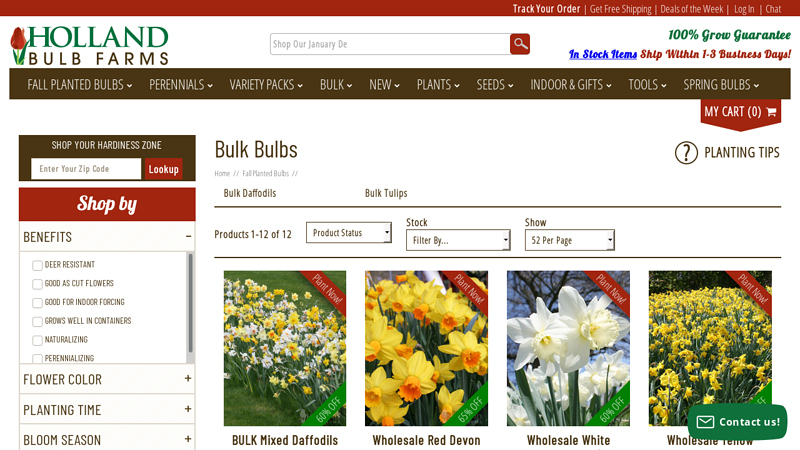800x450 pixels.
Task: Click the Wholesale Red Devon title
Action: (x=427, y=440)
